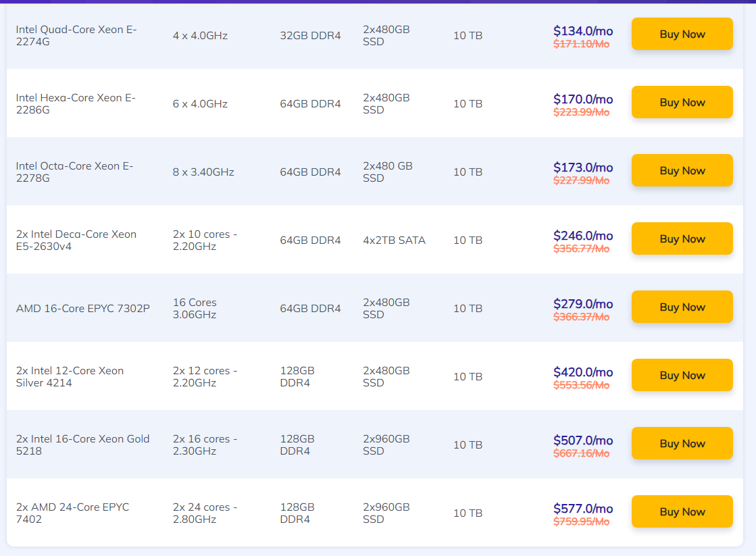Screen dimensions: 756x556
Task: Click the struck-through $356.77/Mo price
Action: (581, 249)
